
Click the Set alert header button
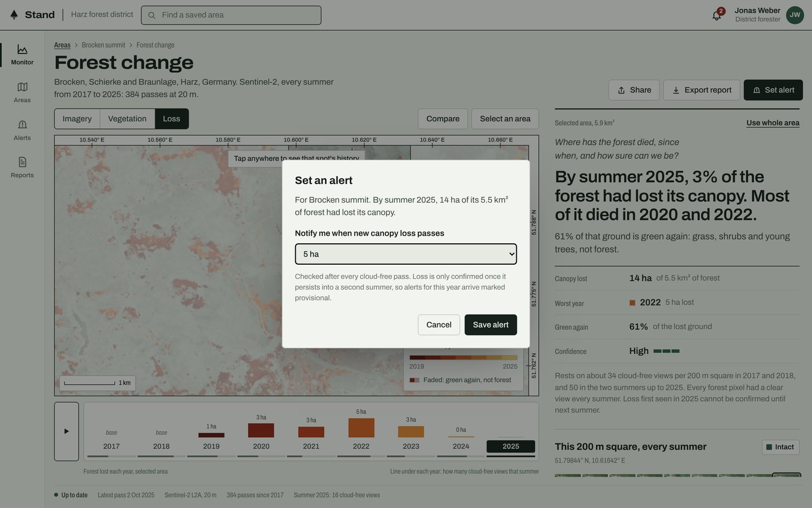(774, 90)
